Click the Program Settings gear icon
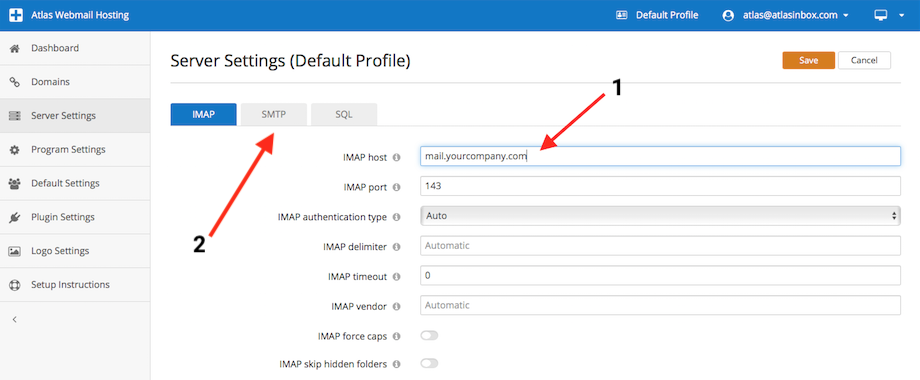Viewport: 920px width, 380px height. pos(15,150)
